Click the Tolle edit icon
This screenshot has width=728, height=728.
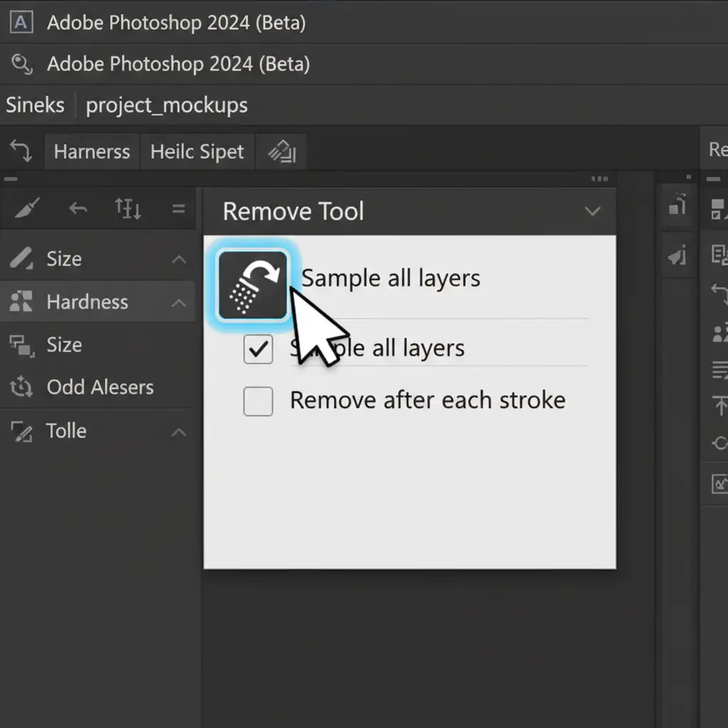click(x=21, y=431)
